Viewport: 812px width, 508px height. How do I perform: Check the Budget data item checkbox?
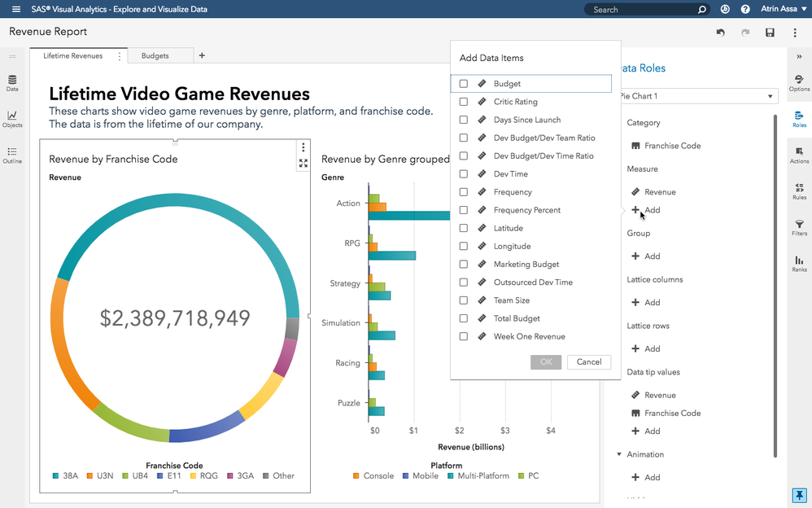(x=464, y=84)
